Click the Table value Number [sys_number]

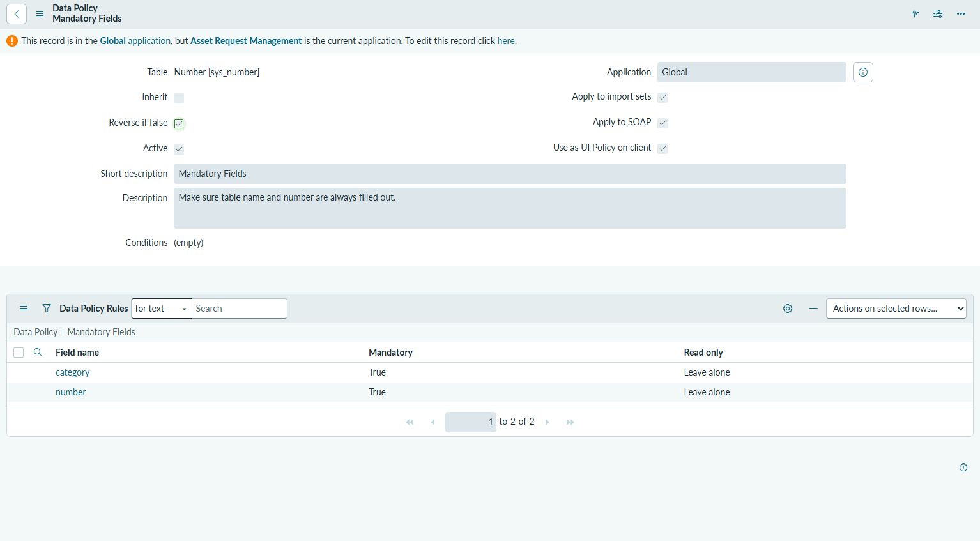click(217, 72)
